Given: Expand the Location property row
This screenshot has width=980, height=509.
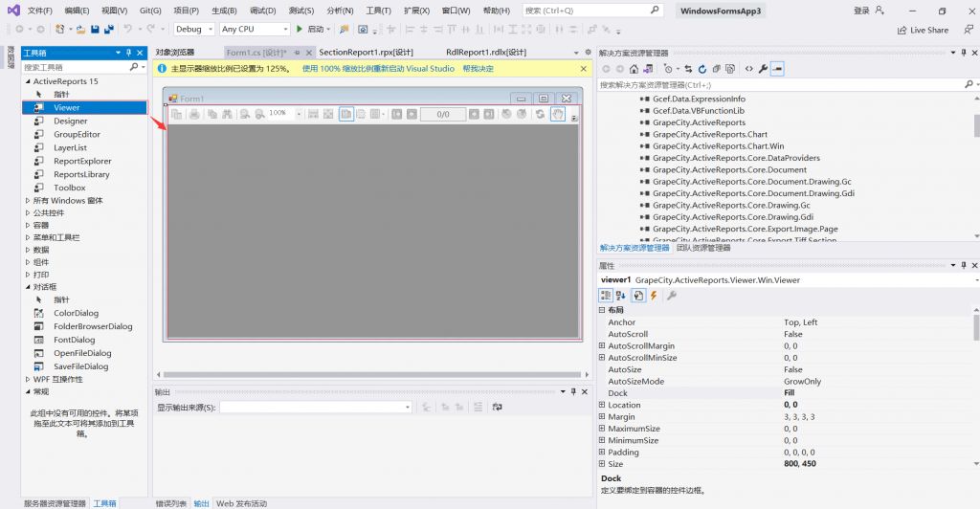Looking at the screenshot, I should tap(602, 405).
